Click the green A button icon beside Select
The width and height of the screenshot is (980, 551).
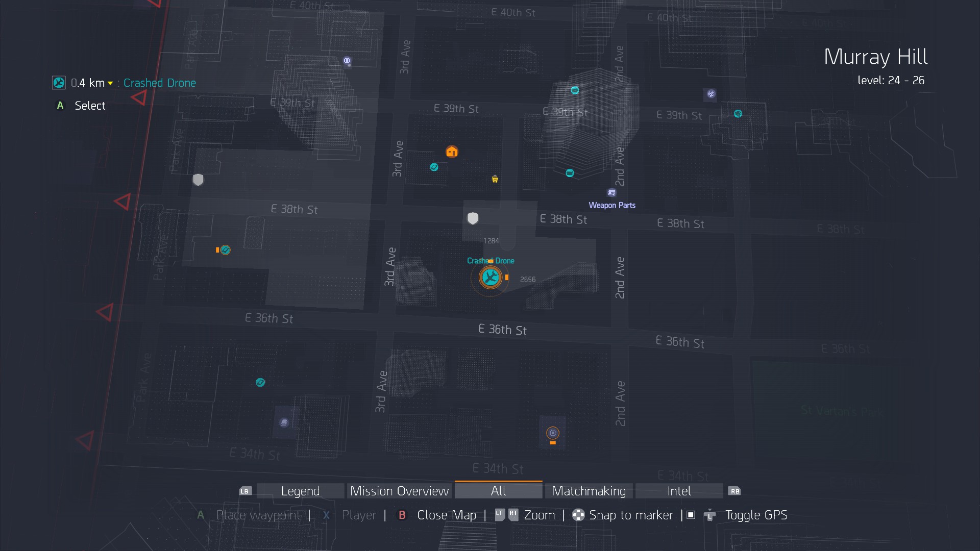60,106
